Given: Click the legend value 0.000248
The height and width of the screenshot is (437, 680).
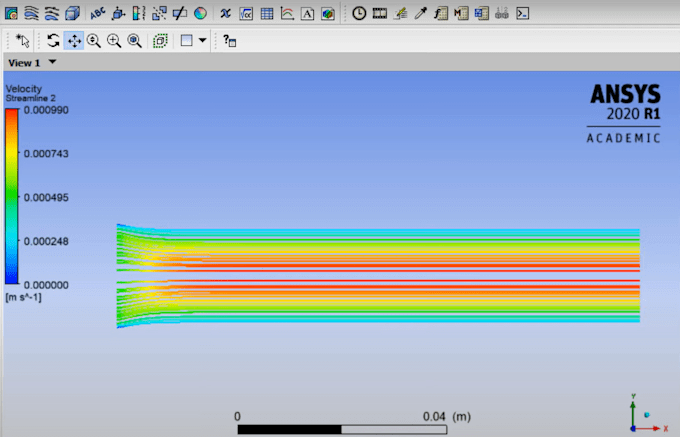Looking at the screenshot, I should point(46,241).
